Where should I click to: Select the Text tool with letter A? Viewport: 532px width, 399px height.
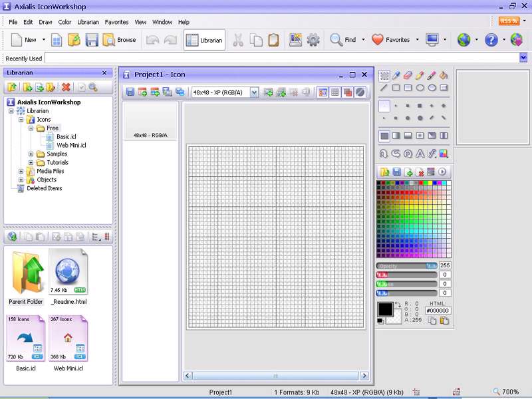(420, 154)
